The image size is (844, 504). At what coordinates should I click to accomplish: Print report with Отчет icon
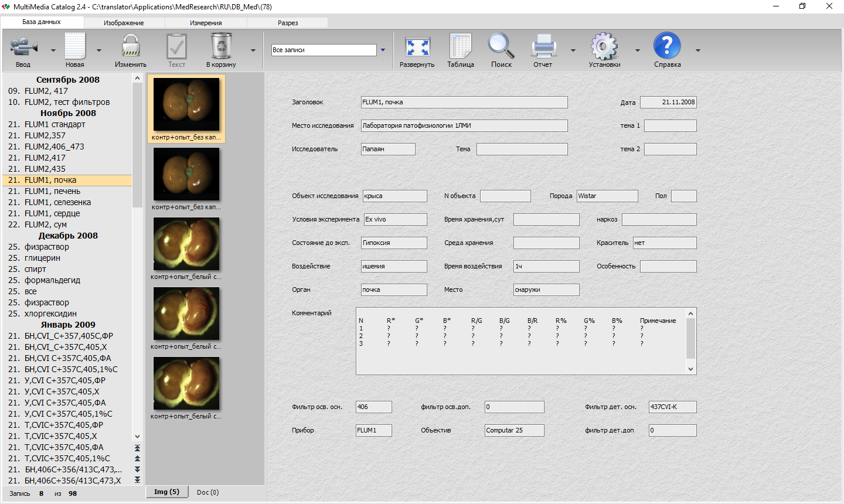[543, 47]
